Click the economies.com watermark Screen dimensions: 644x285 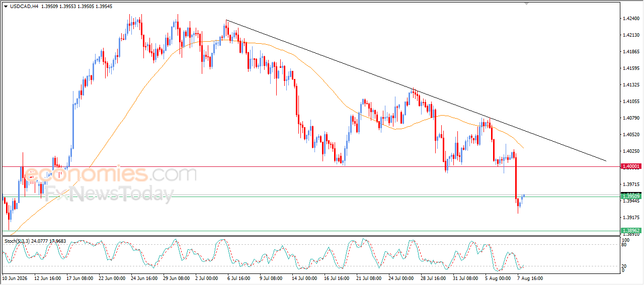click(111, 175)
